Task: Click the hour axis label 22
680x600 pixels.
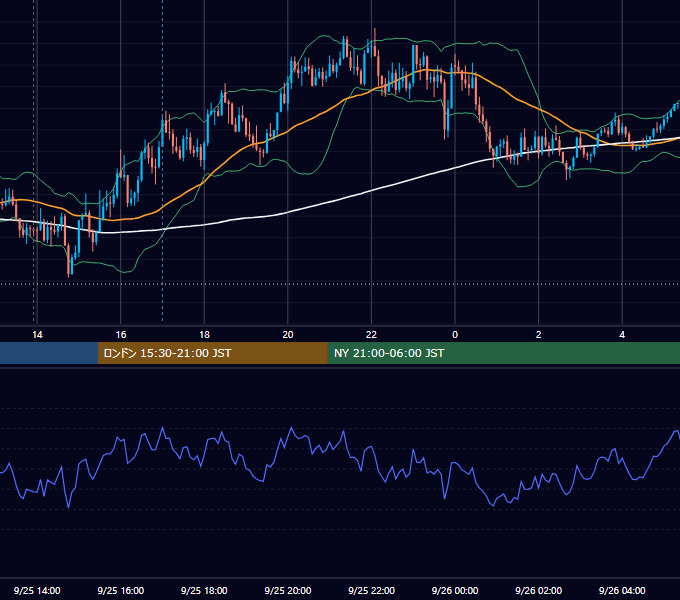Action: point(371,335)
